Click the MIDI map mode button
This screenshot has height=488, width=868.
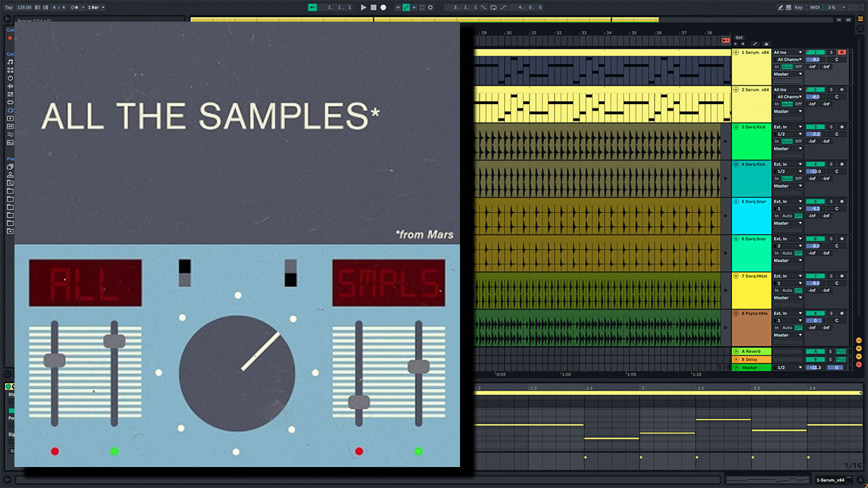coord(815,7)
